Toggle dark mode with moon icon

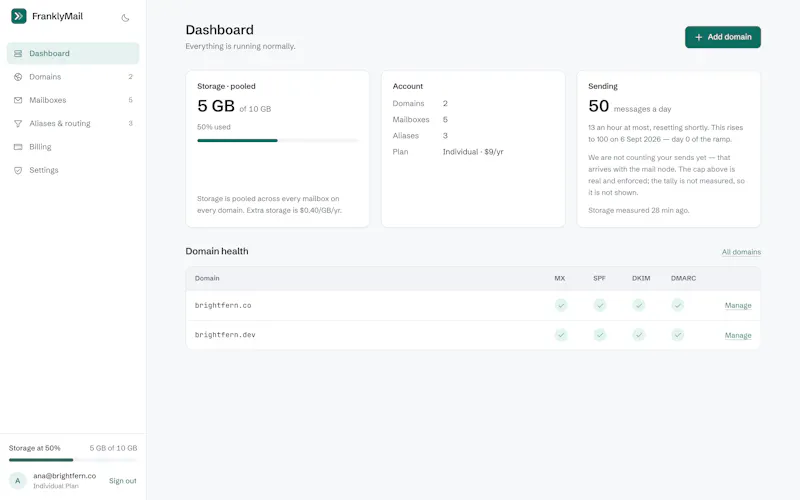[x=125, y=18]
